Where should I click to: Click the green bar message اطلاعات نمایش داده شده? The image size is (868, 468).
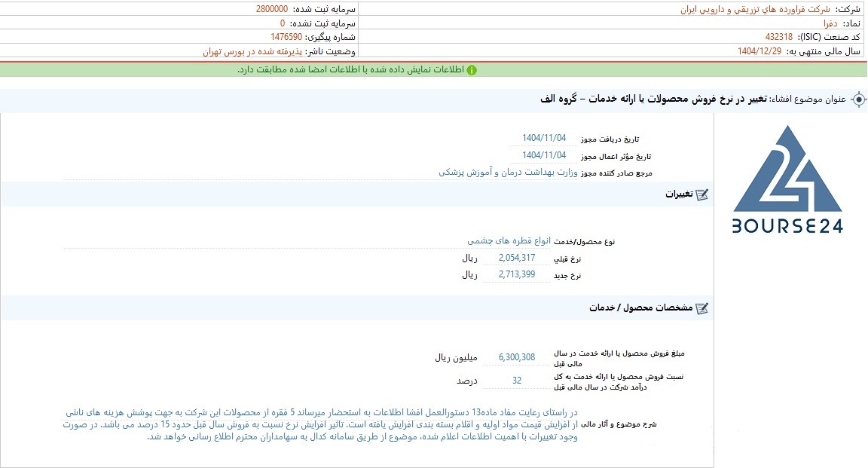pos(351,70)
